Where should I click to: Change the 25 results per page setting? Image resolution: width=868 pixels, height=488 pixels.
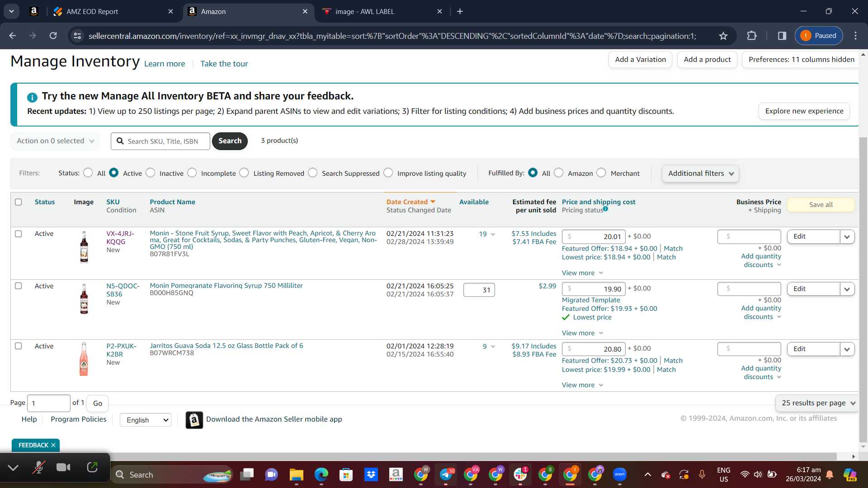817,403
